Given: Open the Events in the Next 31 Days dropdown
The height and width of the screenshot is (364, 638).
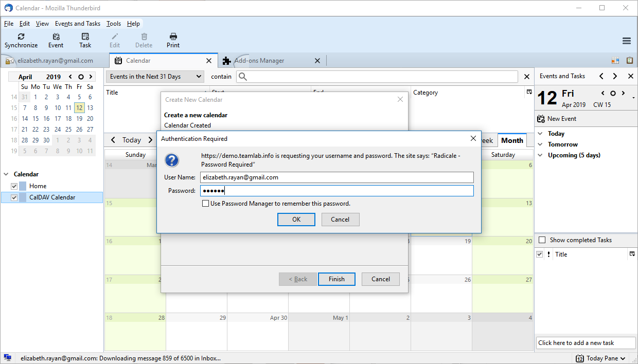Looking at the screenshot, I should click(154, 76).
